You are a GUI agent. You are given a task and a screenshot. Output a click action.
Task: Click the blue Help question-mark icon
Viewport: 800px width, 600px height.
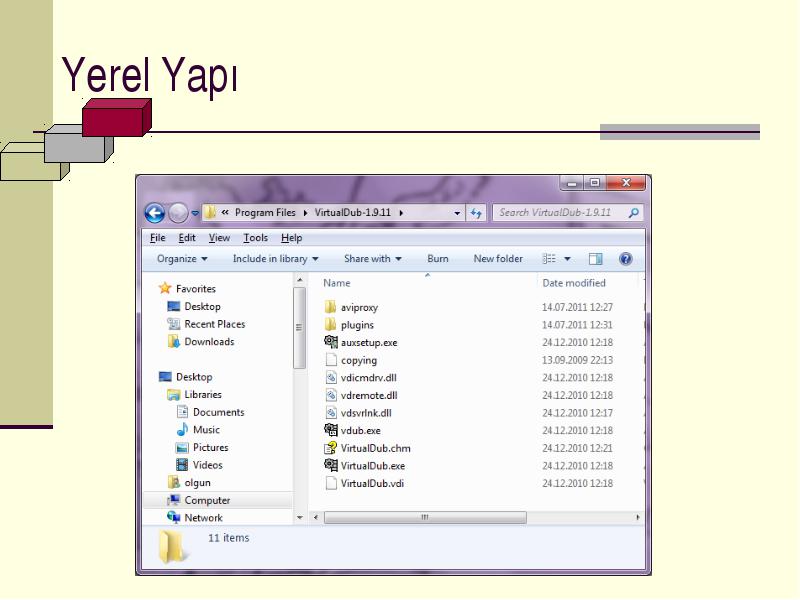tap(626, 259)
